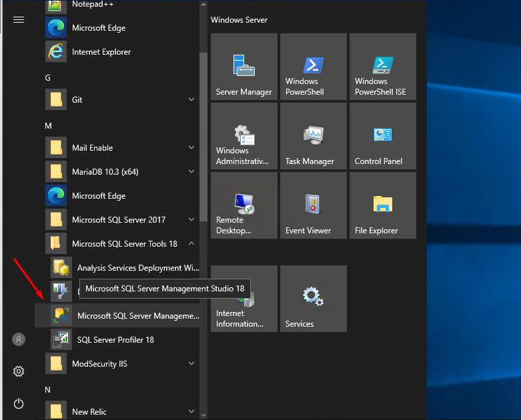521x420 pixels.
Task: Open Event Viewer tile
Action: pyautogui.click(x=314, y=205)
